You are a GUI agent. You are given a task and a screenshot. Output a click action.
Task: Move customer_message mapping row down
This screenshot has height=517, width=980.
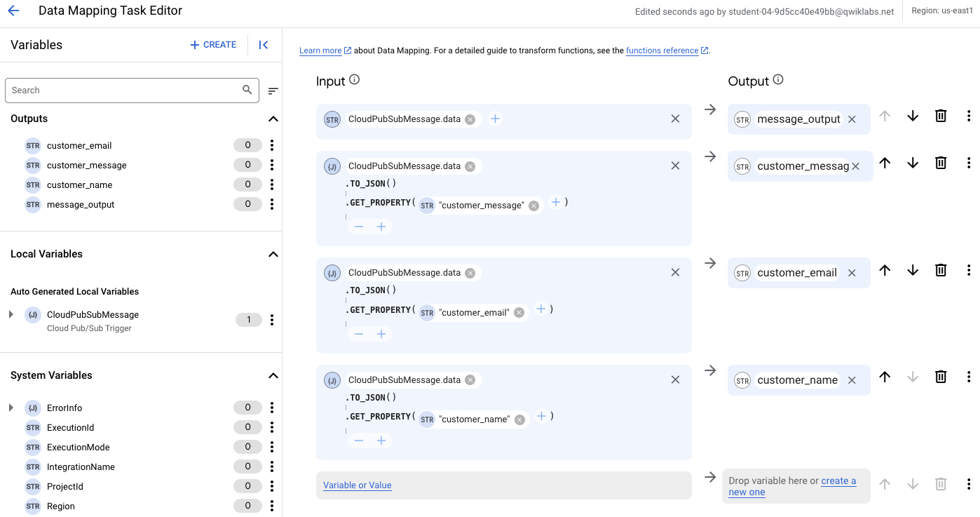coord(913,163)
